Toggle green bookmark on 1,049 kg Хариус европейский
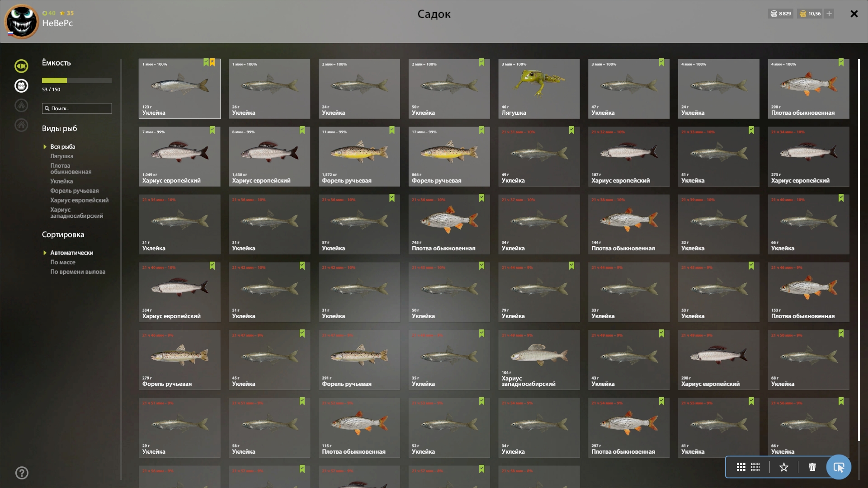The width and height of the screenshot is (868, 488). point(212,130)
